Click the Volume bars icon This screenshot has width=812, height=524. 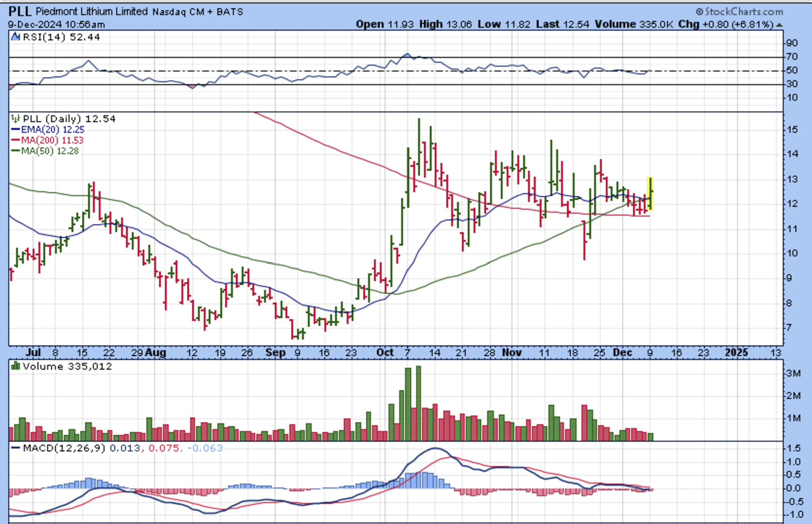(x=15, y=366)
